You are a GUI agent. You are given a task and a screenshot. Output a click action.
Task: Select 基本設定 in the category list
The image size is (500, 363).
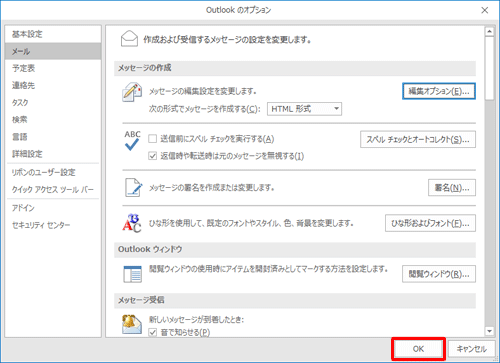point(53,34)
